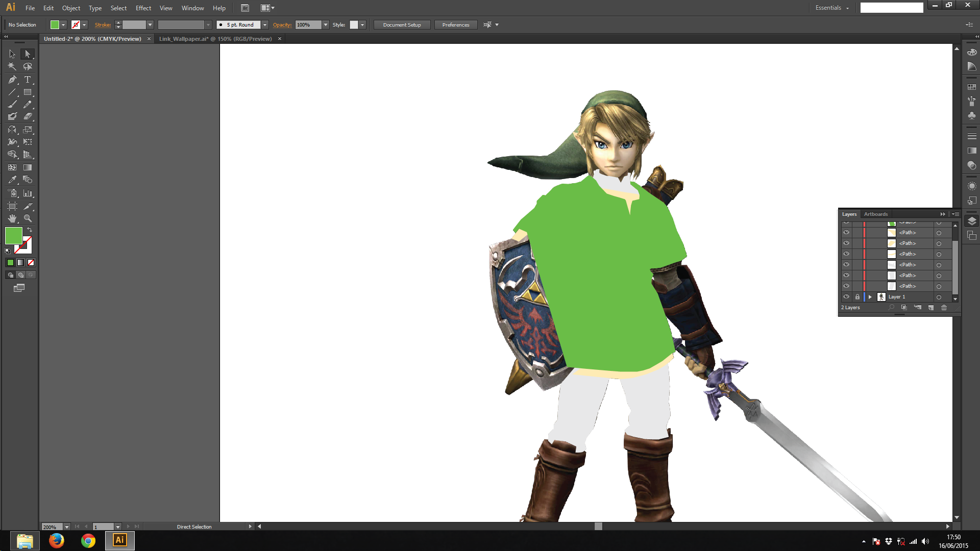Select the Column Graph tool
The width and height of the screenshot is (980, 551).
pos(28,193)
